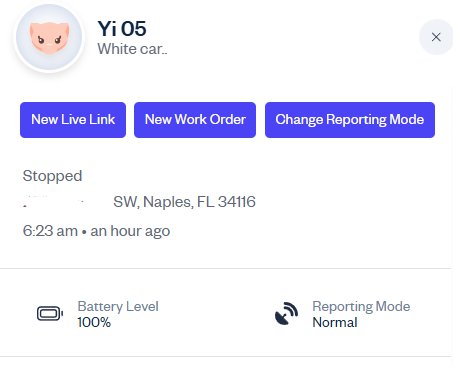Click the Reporting Mode label
This screenshot has height=366, width=453.
[361, 306]
